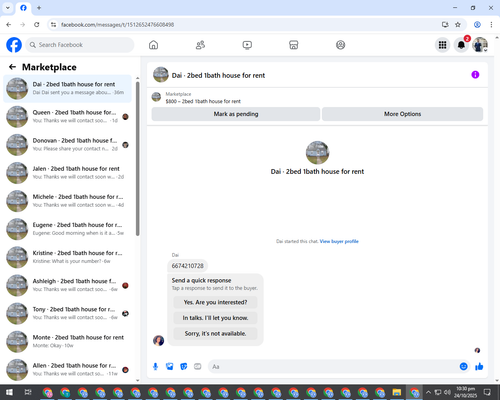
Task: Open the Groups icon in top navigation
Action: tap(340, 45)
